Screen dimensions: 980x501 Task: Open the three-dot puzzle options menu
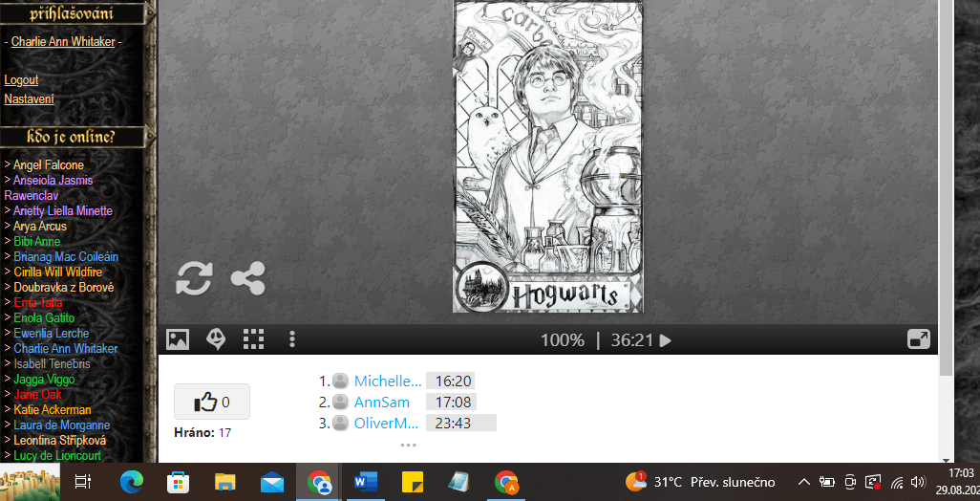click(291, 339)
